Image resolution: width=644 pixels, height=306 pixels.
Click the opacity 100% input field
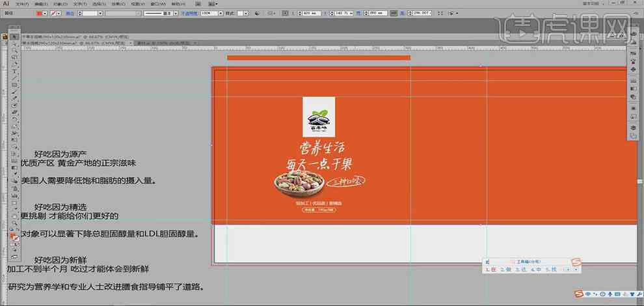[x=209, y=13]
